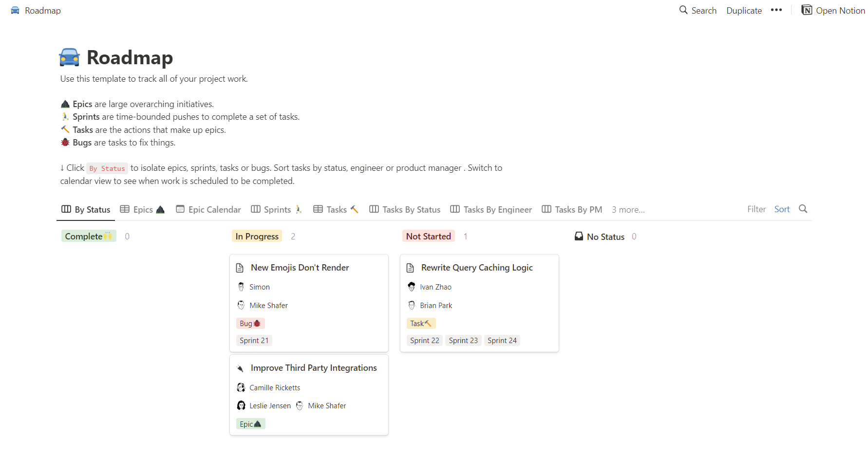Click Ivan Zhao's avatar on the caching card
This screenshot has height=473, width=868.
(x=412, y=287)
